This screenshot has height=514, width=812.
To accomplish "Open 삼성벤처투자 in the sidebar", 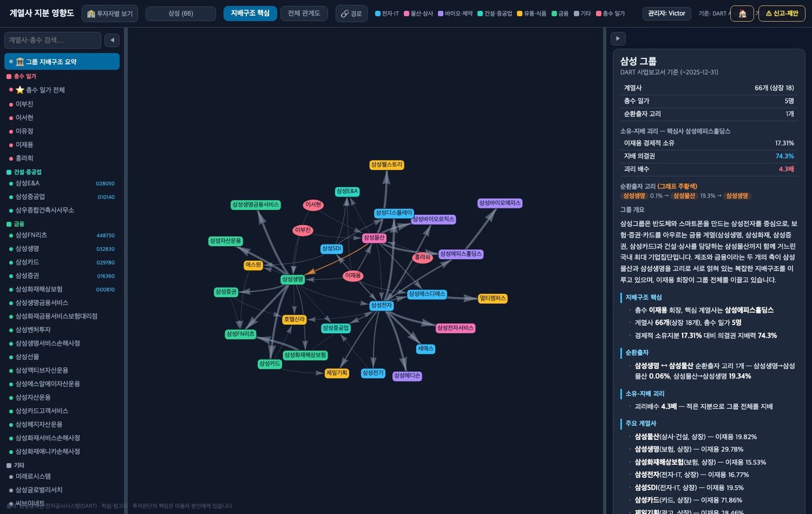I will pos(63,330).
